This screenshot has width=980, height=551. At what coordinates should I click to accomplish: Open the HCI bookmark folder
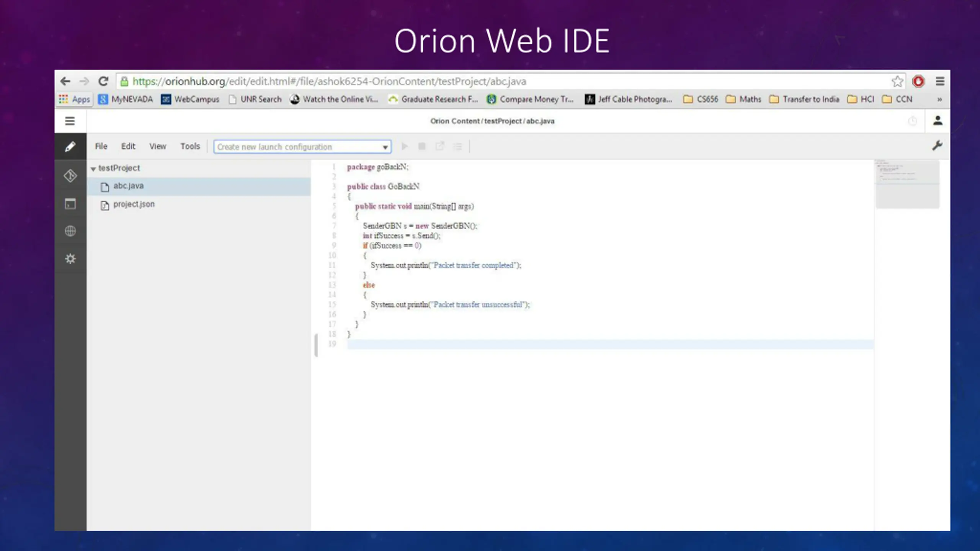click(x=861, y=99)
